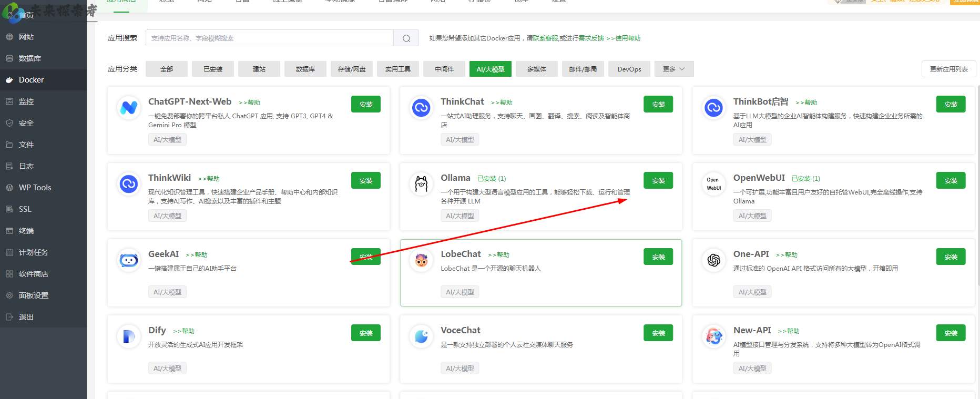980x399 pixels.
Task: Open the Ollama 已安装 (1) link
Action: point(491,179)
